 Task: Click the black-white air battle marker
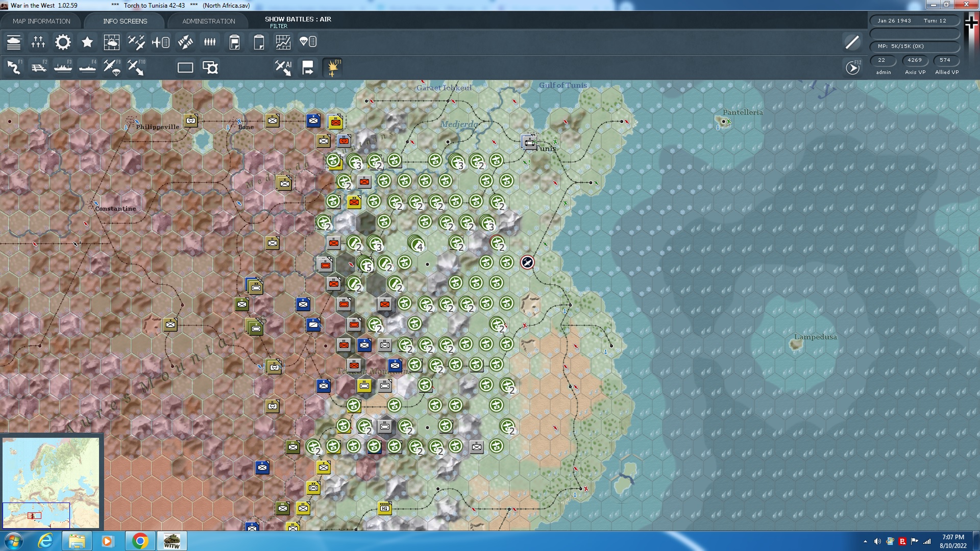[527, 262]
